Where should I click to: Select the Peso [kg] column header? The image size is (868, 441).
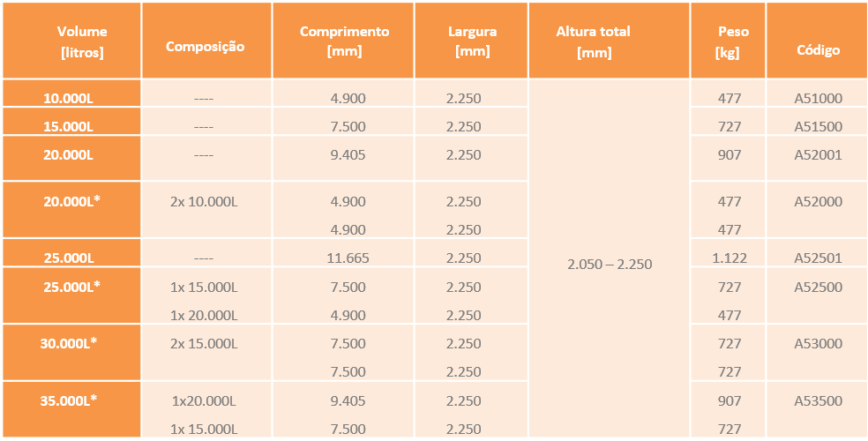[x=729, y=41]
